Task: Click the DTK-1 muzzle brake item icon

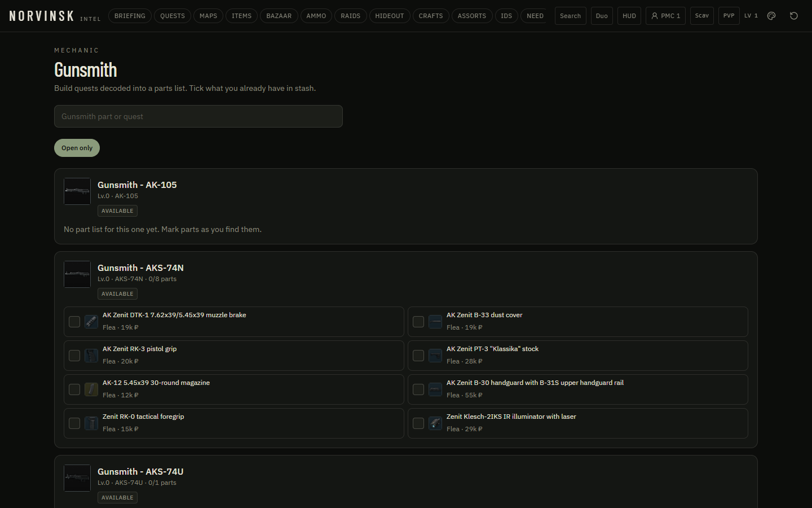Action: (x=91, y=322)
